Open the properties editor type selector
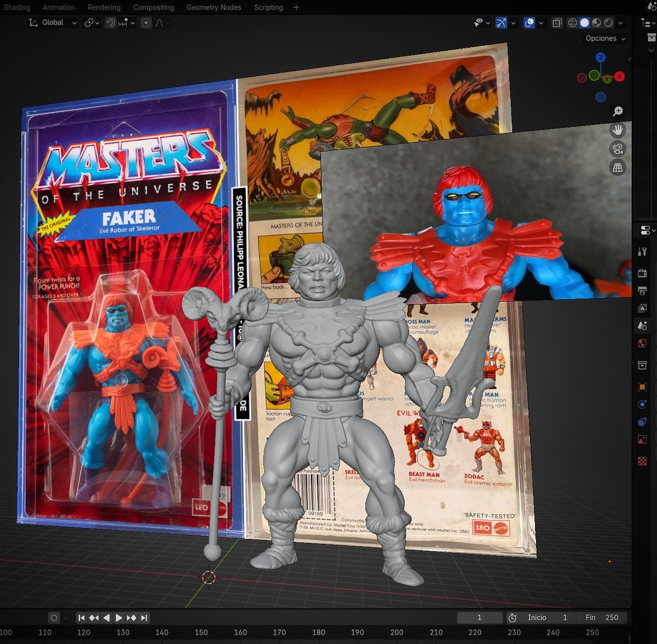657x644 pixels. (647, 230)
